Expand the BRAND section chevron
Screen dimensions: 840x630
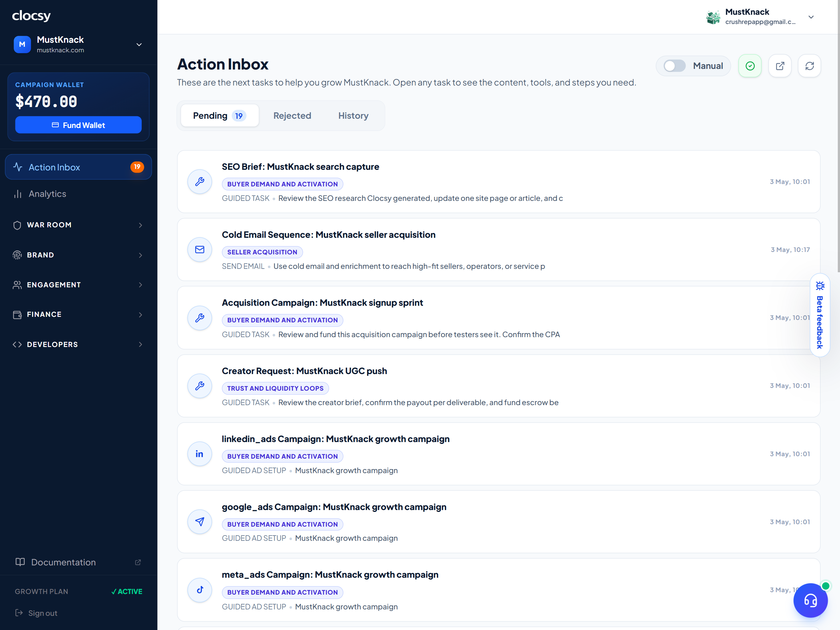coord(141,255)
